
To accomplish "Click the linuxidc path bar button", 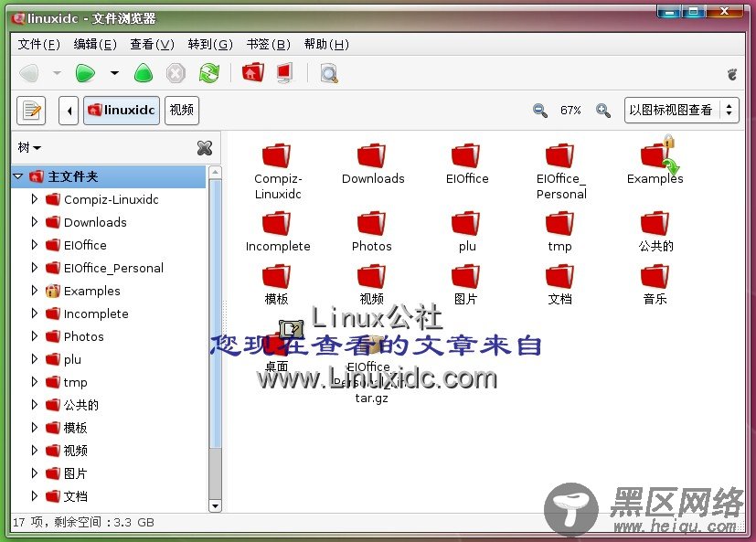I will coord(122,111).
